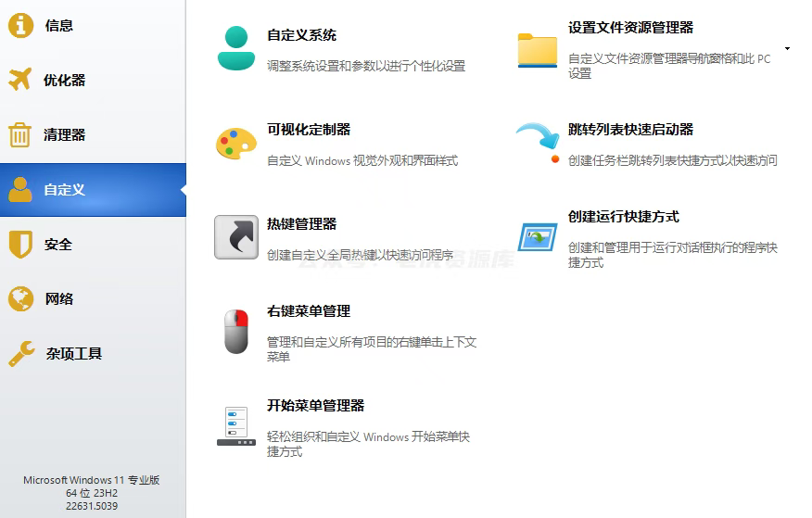812x518 pixels.
Task: 点击侧边栏清理器的垃圾桶图标
Action: click(20, 135)
